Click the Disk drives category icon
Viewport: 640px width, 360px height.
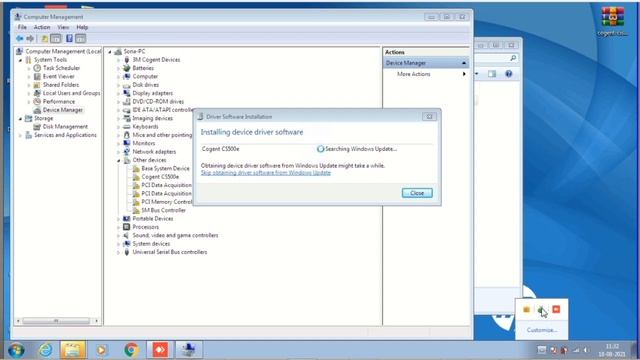[x=127, y=85]
